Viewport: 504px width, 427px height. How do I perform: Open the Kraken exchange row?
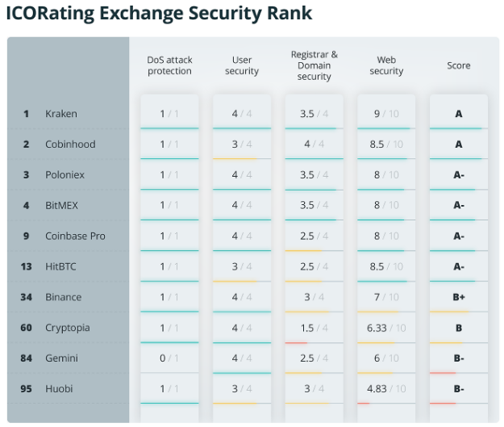[x=61, y=114]
